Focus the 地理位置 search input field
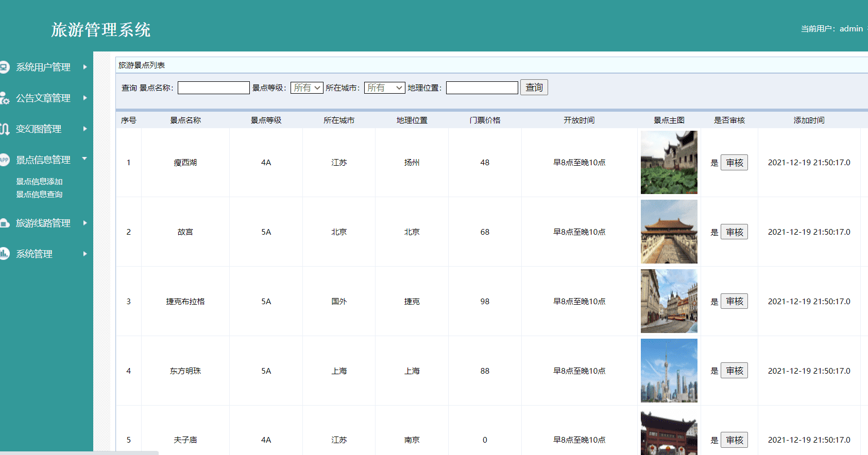 (482, 88)
